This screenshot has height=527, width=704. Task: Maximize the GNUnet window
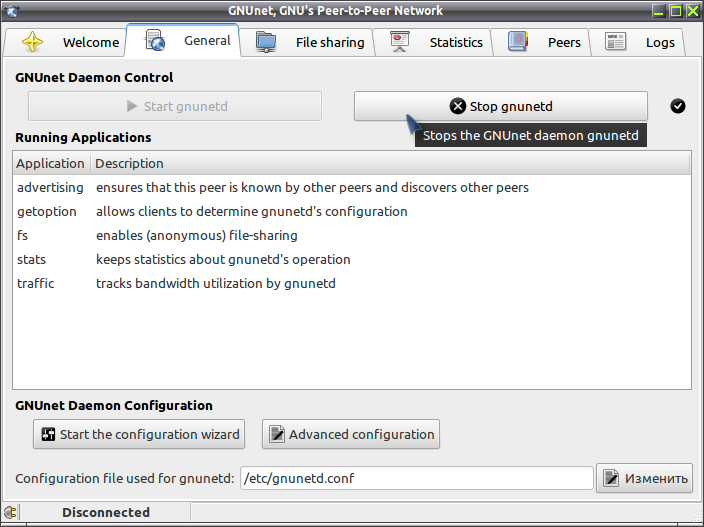(676, 11)
